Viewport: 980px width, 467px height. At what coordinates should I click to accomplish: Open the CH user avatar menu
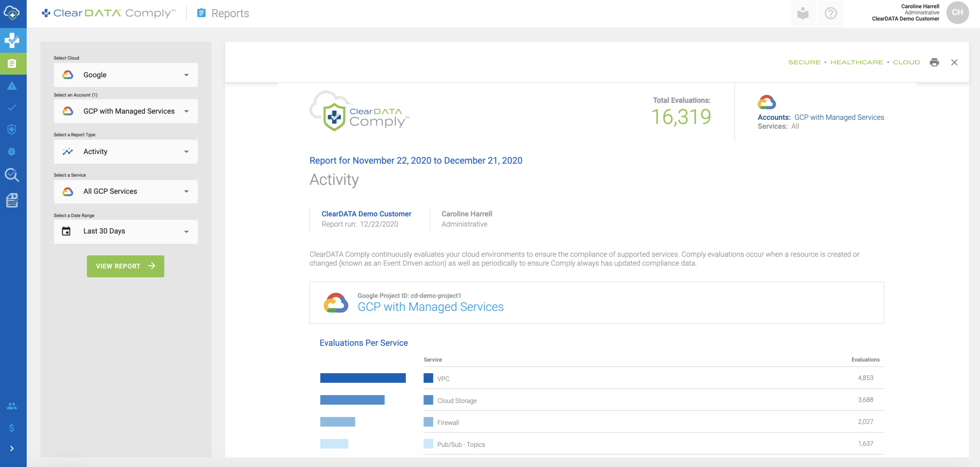coord(957,13)
